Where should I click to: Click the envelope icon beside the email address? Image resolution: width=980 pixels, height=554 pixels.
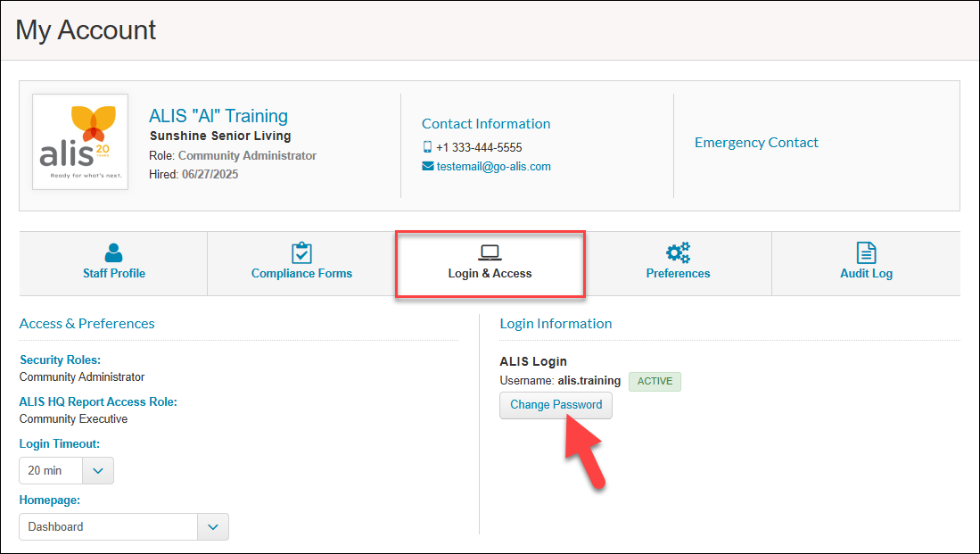pos(427,166)
